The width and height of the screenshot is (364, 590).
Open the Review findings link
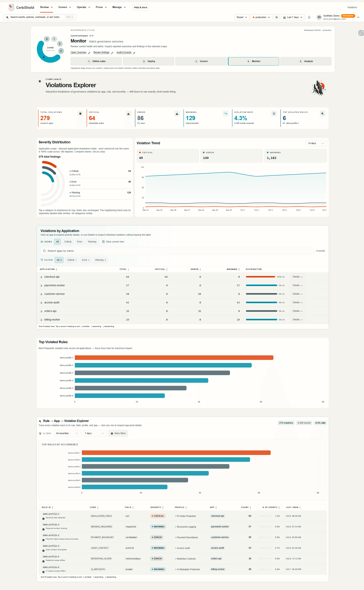coord(101,53)
